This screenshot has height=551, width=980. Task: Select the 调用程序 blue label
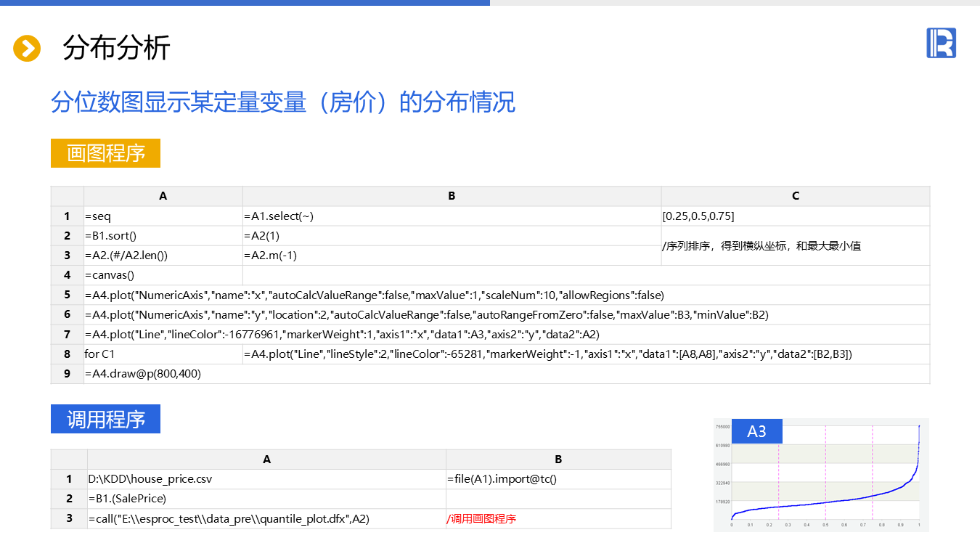105,419
